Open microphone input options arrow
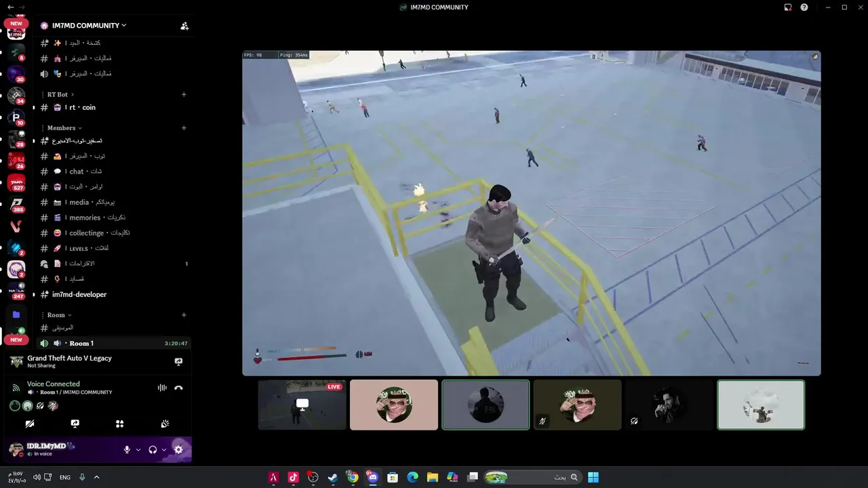 coord(138,449)
